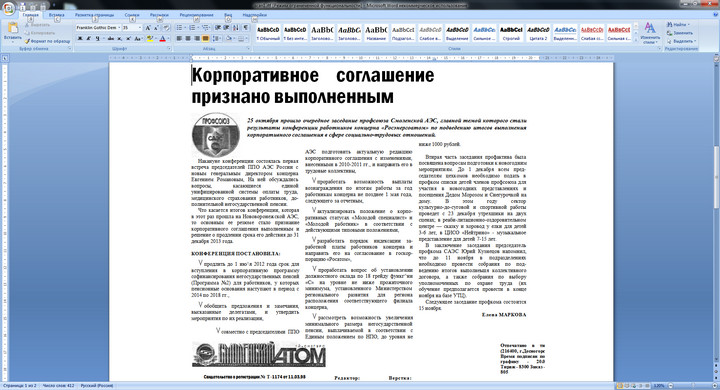The height and width of the screenshot is (390, 720).
Task: Click the red font color A icon
Action: click(x=162, y=39)
